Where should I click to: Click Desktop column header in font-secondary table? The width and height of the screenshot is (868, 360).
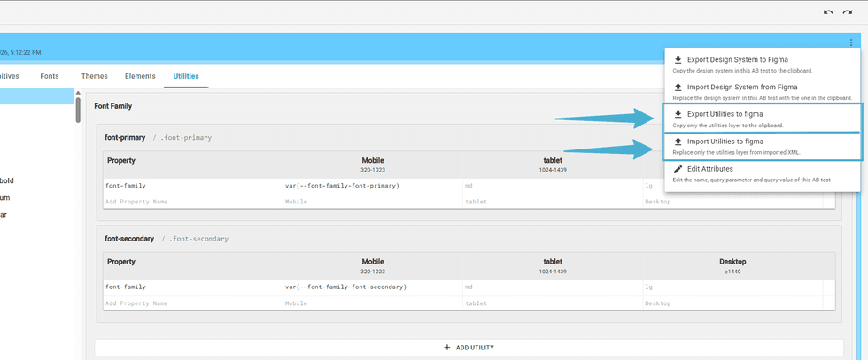(x=733, y=266)
